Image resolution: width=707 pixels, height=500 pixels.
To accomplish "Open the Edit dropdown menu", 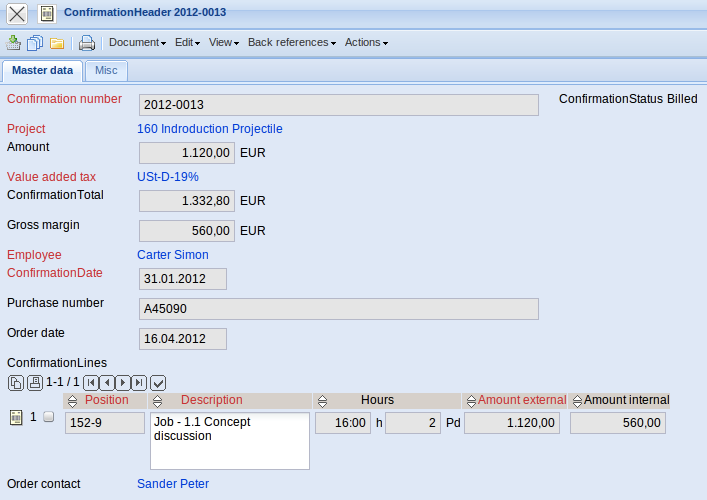I will tap(187, 42).
